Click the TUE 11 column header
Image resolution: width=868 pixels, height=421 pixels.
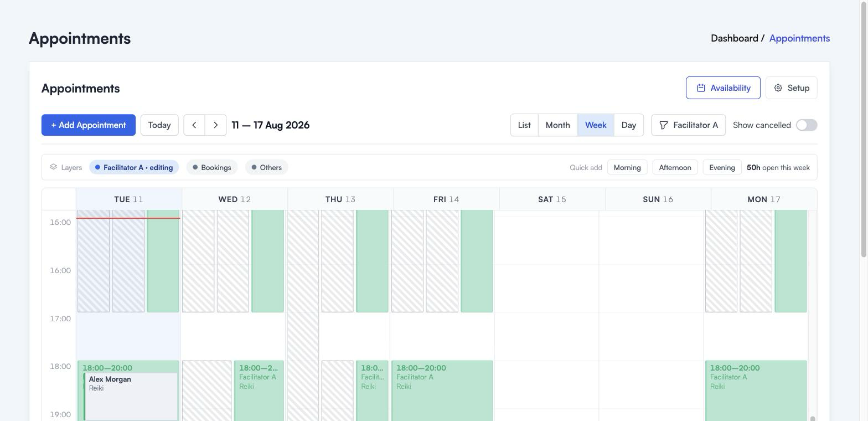pos(129,199)
